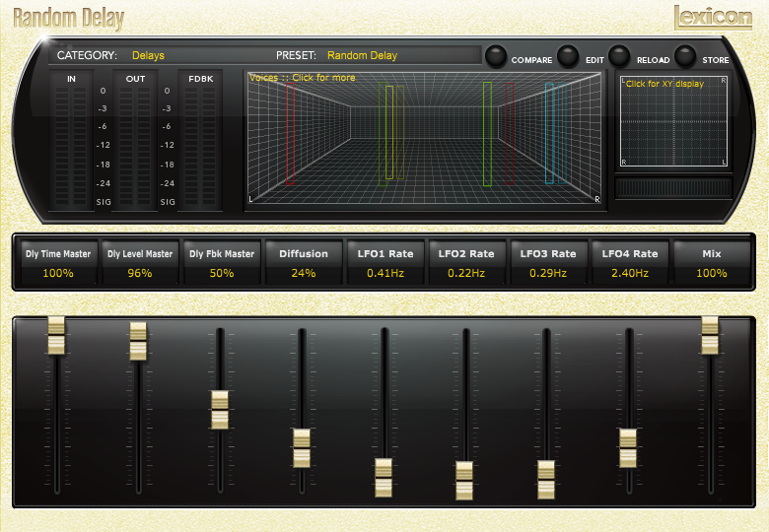Click the Store round button
The image size is (769, 532).
[685, 56]
